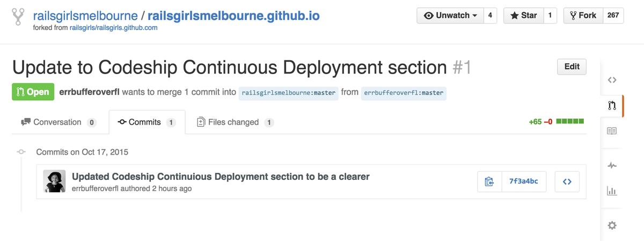This screenshot has height=241, width=644.
Task: Click the railsgirlsmelbourne:master base branch label
Action: tap(289, 92)
